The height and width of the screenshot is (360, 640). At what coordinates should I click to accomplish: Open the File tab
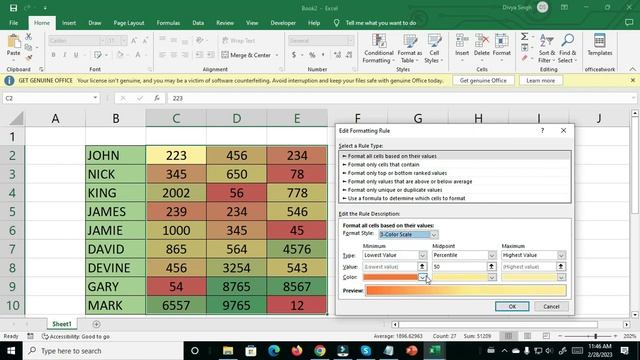click(x=13, y=23)
